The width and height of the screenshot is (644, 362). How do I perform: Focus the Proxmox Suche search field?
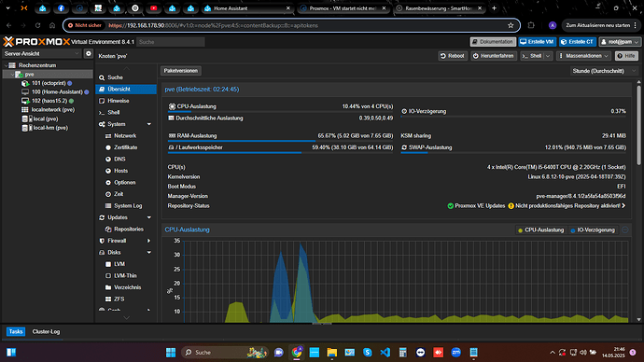click(x=171, y=42)
